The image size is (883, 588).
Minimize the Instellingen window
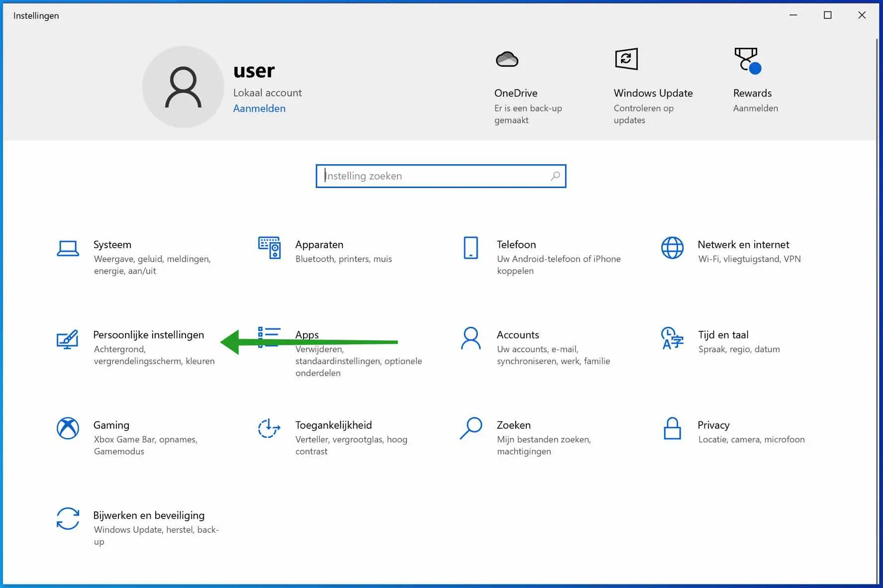click(x=793, y=15)
